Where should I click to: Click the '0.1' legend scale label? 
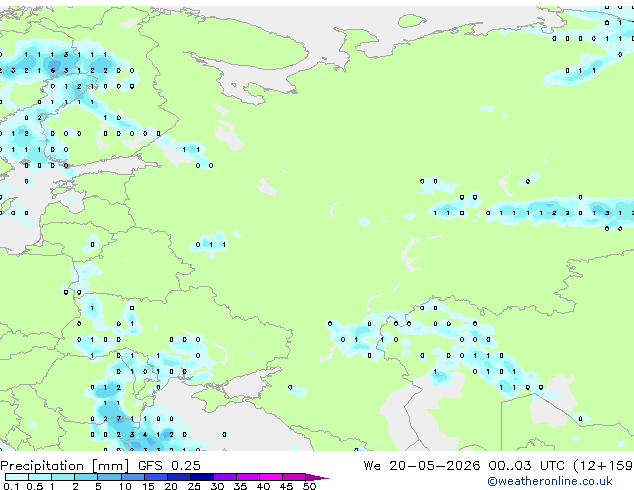point(11,486)
